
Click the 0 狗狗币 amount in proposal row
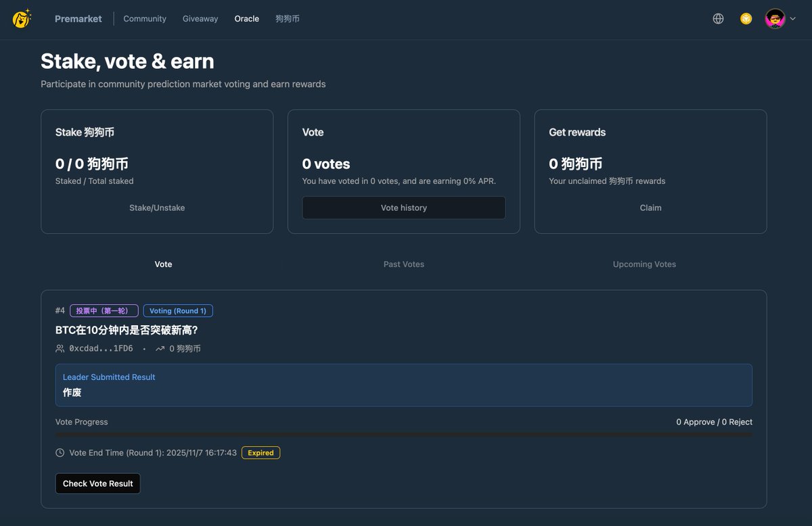[x=185, y=349]
